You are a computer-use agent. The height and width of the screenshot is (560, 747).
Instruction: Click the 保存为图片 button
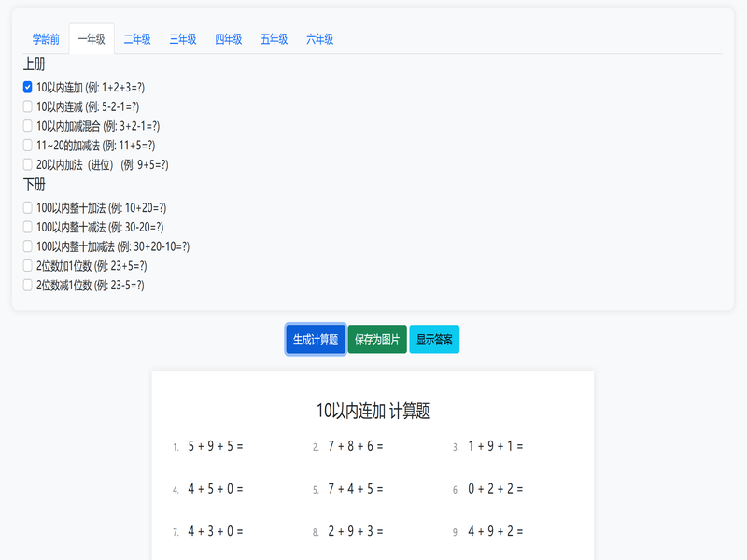coord(377,340)
